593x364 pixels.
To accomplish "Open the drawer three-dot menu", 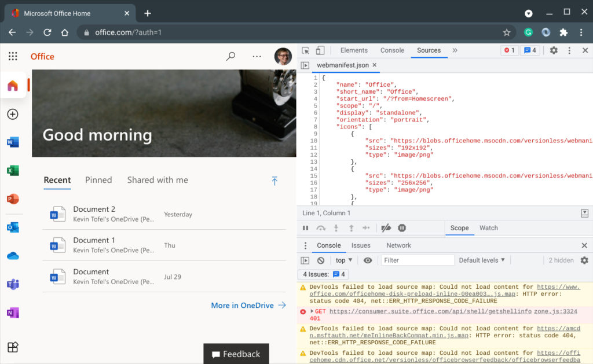I will pos(306,246).
